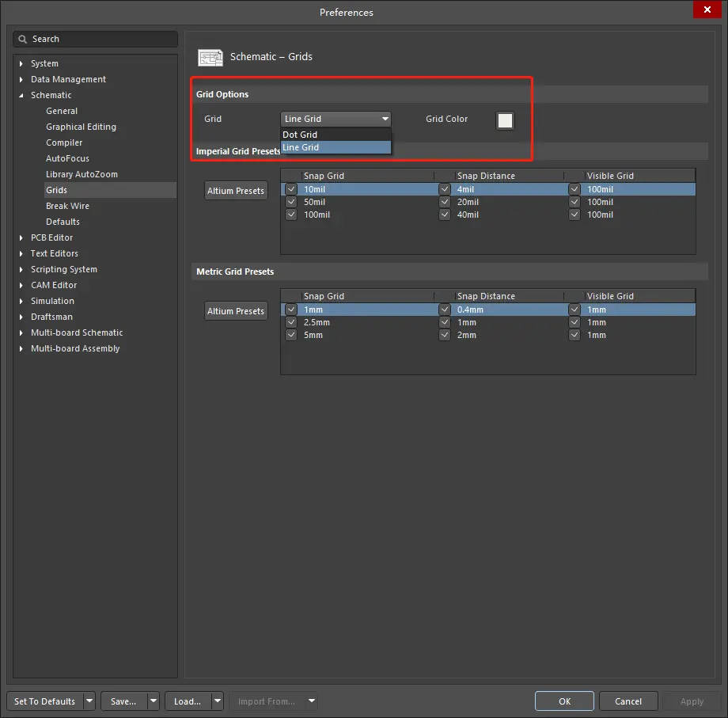This screenshot has height=718, width=728.
Task: Toggle checkbox for 2.5mm snap grid
Action: click(x=291, y=322)
